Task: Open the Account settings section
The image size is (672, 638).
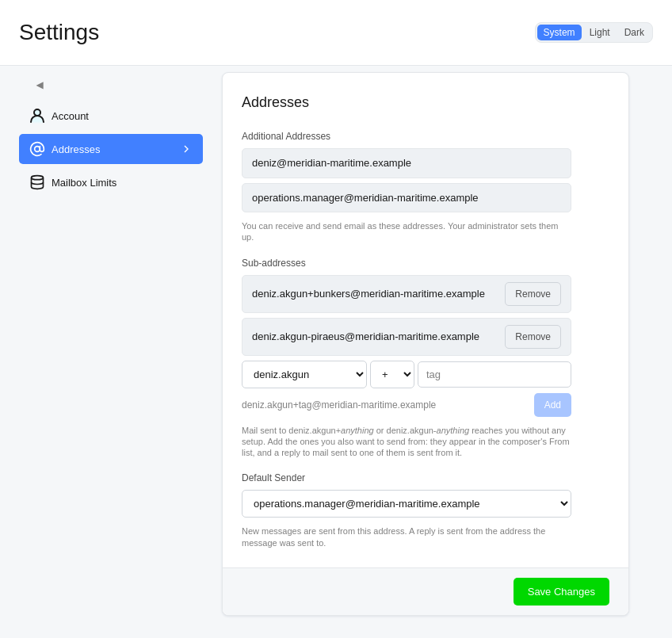Action: tap(111, 116)
